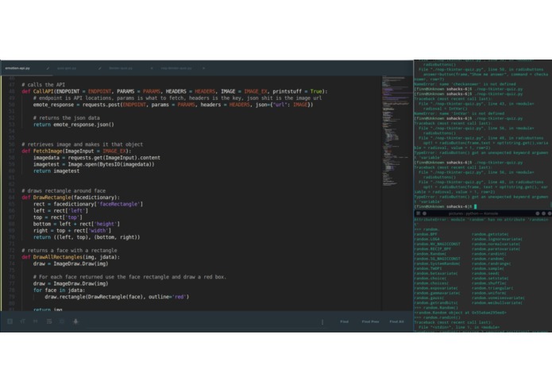Click the 'def FetchImage' function definition line
Screen dimensions: 552x392
click(76, 152)
